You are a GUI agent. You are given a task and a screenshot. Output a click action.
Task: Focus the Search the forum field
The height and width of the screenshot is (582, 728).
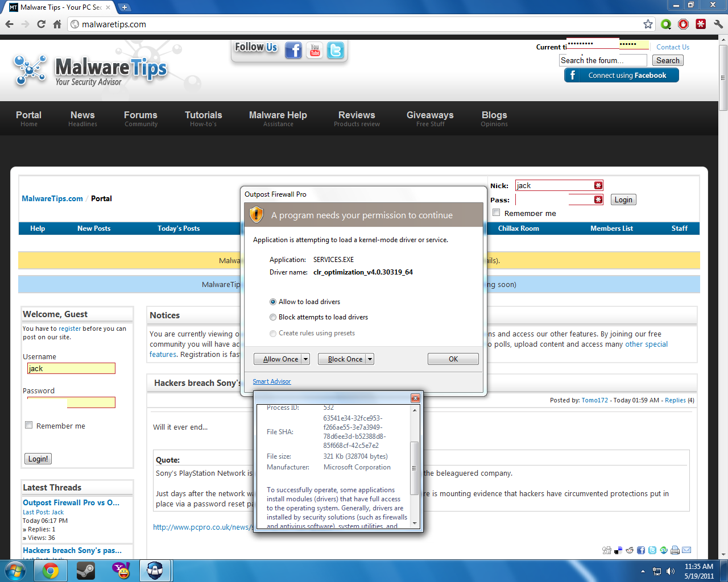click(x=603, y=60)
